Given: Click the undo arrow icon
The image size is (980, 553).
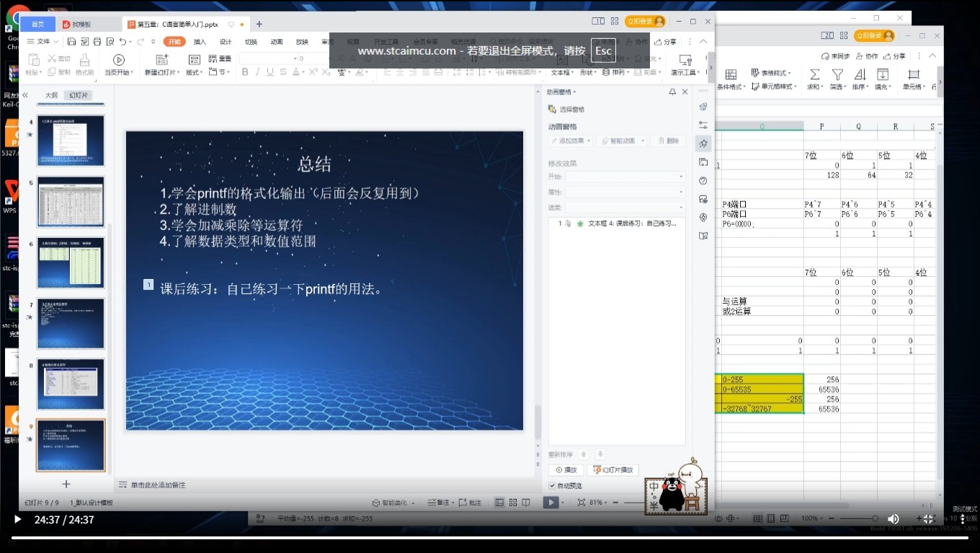Looking at the screenshot, I should click(x=123, y=42).
